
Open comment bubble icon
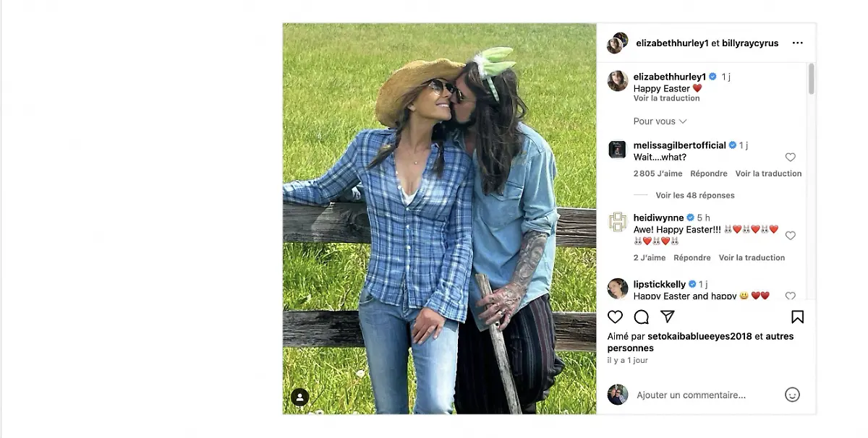point(641,317)
